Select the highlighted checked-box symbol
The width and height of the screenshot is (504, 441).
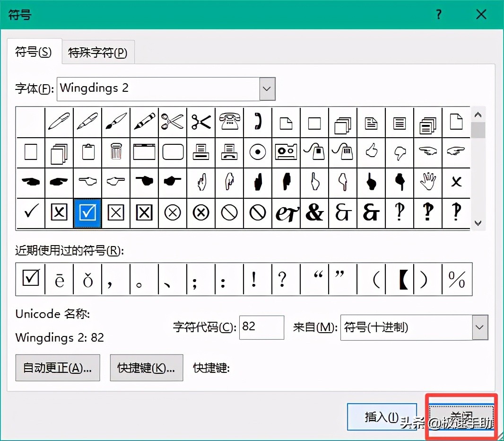pyautogui.click(x=87, y=212)
